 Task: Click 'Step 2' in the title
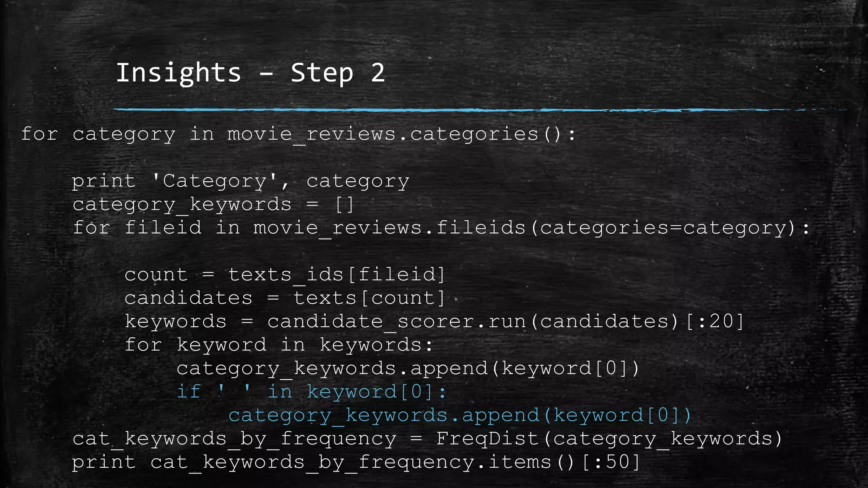[x=338, y=73]
